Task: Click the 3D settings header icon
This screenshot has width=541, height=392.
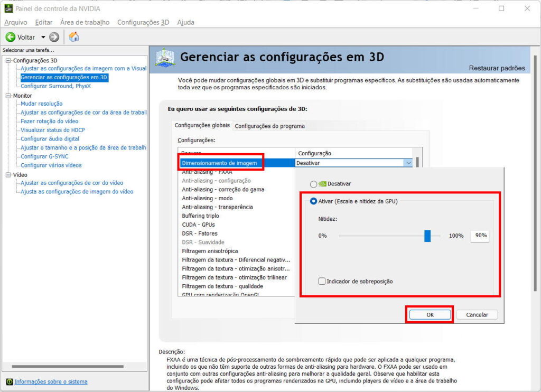Action: click(165, 58)
